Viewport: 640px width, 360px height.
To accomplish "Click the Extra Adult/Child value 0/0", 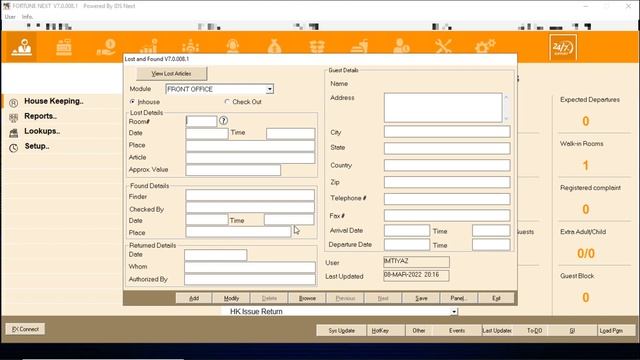I will tap(586, 253).
